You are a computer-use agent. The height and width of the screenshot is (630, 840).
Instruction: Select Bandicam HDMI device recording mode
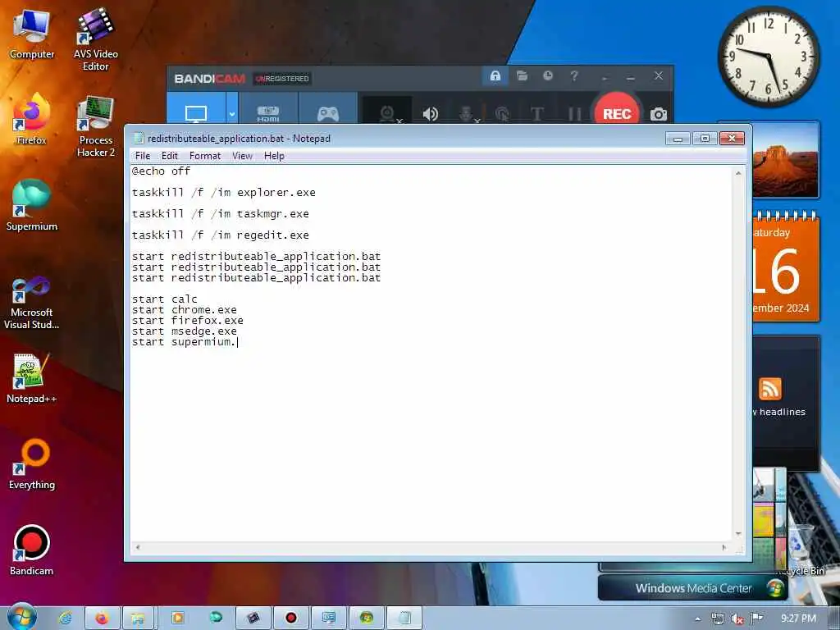(x=268, y=113)
